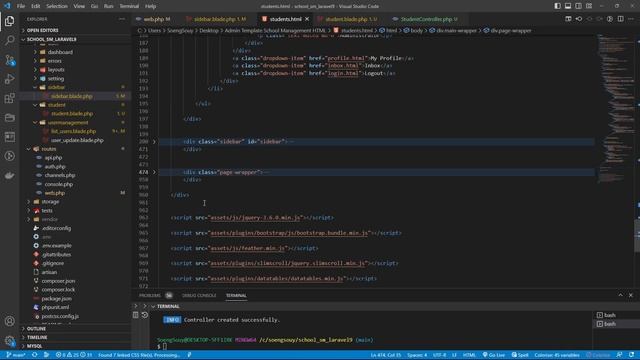Maximize panel with chevron up icon

[x=620, y=295]
